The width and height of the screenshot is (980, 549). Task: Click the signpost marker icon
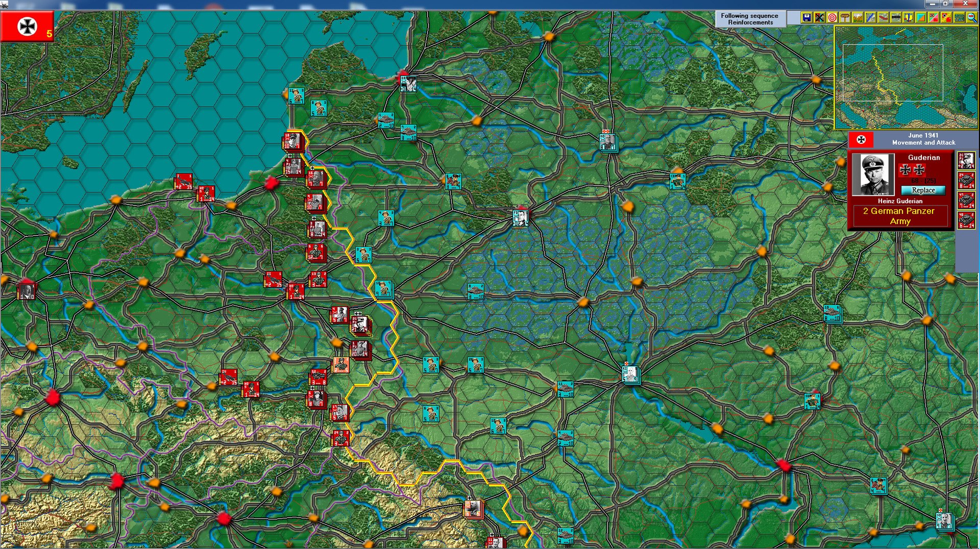click(x=844, y=18)
